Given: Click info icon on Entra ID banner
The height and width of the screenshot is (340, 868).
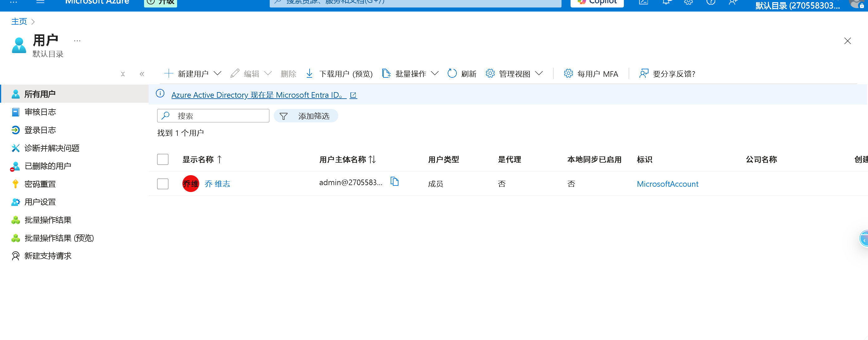Looking at the screenshot, I should [160, 94].
